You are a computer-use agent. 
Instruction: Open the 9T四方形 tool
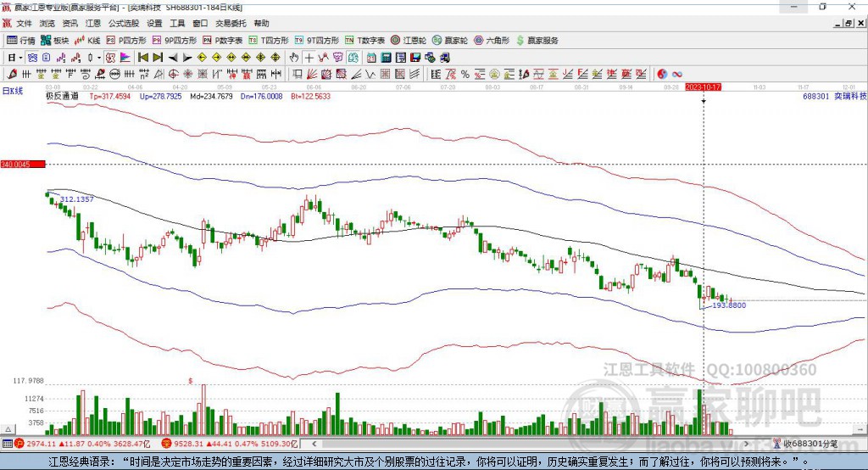(x=317, y=41)
